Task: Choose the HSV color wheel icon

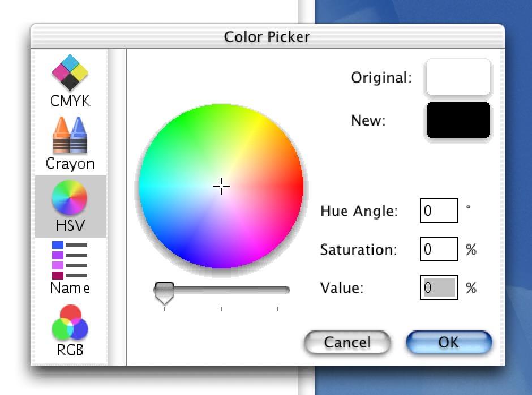Action: (70, 198)
